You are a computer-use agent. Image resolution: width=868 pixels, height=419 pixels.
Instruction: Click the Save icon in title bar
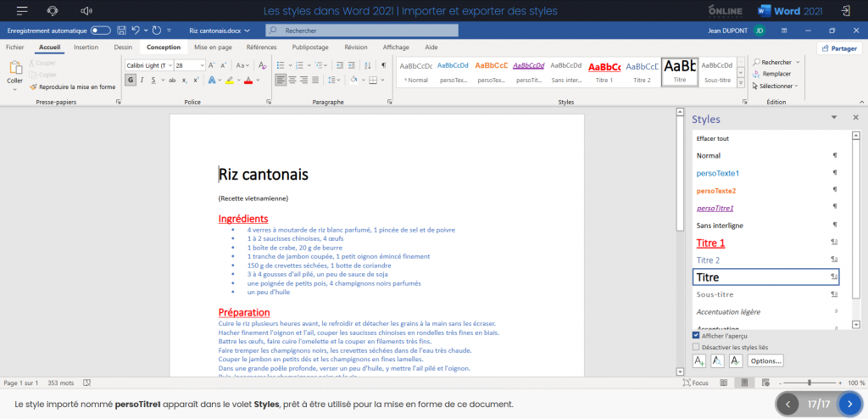(123, 31)
